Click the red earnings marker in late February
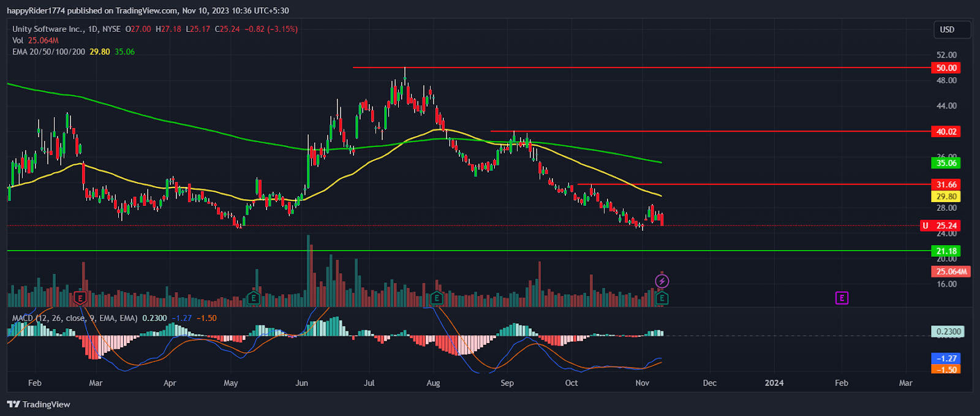The image size is (980, 416). coord(80,298)
